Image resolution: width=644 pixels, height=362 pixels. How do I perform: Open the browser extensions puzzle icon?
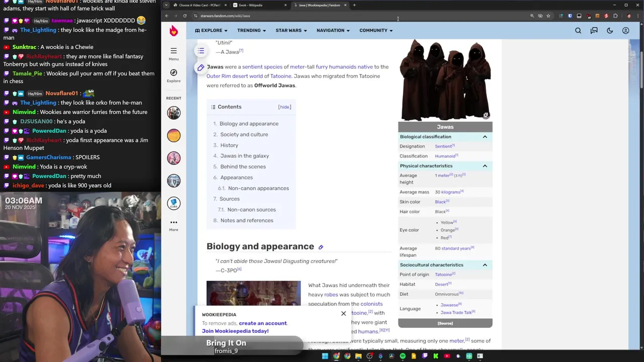(x=615, y=16)
